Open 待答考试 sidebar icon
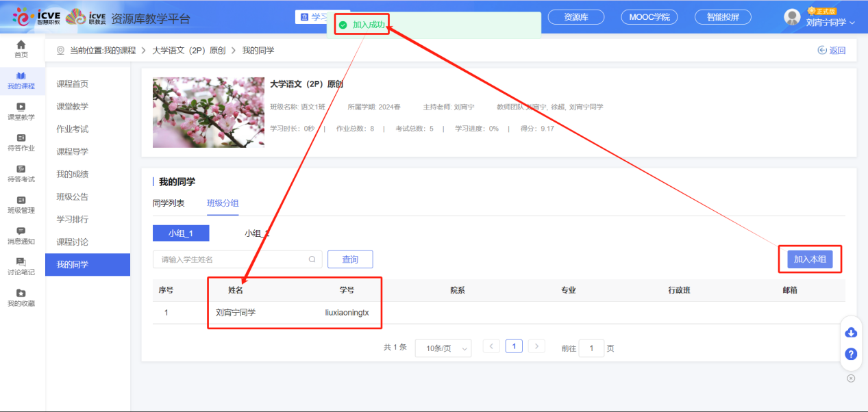The height and width of the screenshot is (412, 868). pos(21,173)
